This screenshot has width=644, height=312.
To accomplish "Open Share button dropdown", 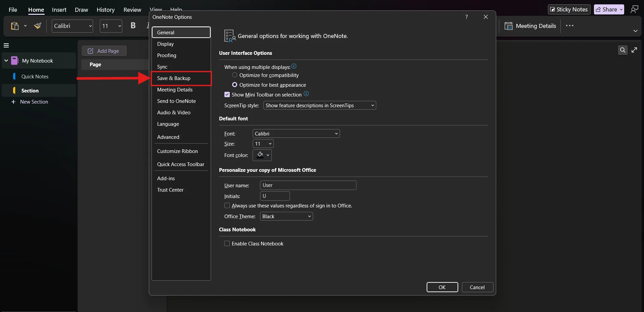I will pos(621,9).
